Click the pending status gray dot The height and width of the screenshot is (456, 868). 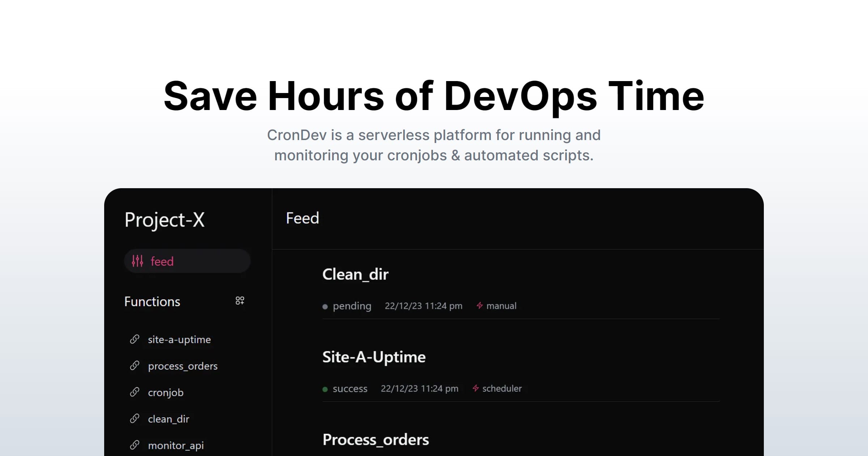(x=325, y=307)
